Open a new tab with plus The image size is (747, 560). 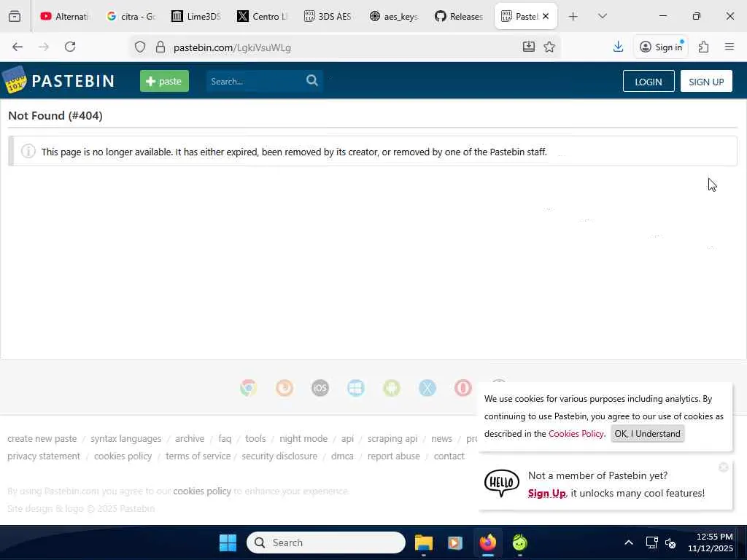(573, 16)
